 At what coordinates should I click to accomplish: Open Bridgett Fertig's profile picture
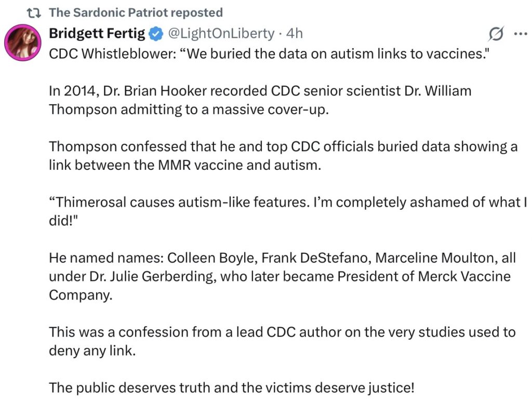coord(22,43)
